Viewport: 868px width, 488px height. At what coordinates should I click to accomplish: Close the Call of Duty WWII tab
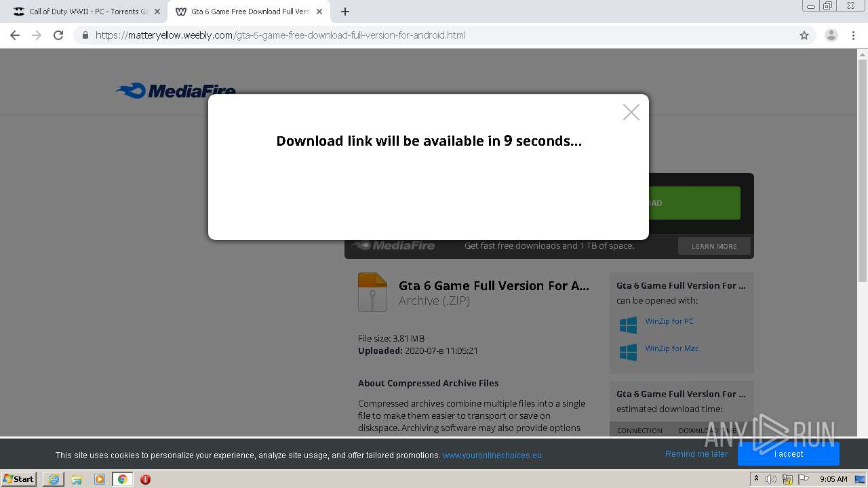coord(157,12)
